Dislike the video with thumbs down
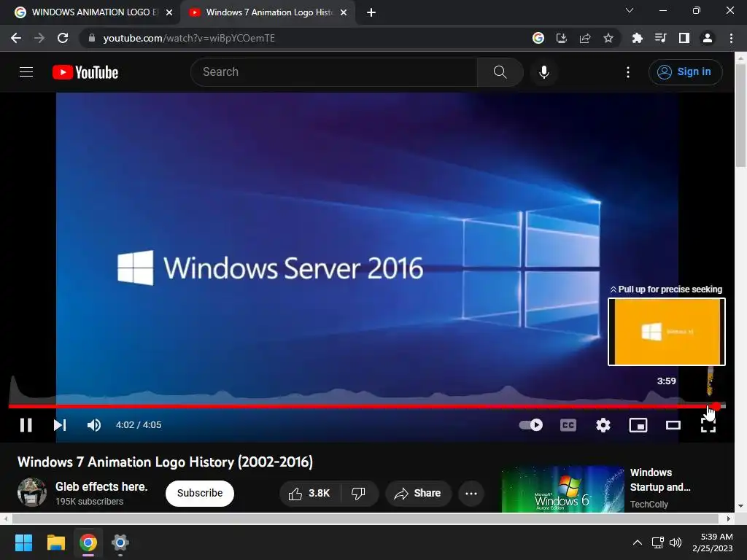 click(x=359, y=494)
